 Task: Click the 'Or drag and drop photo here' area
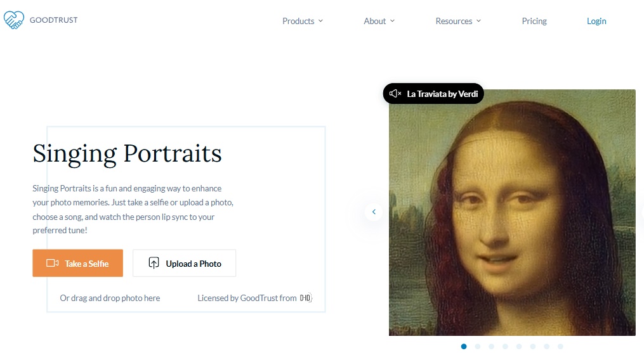pos(110,298)
